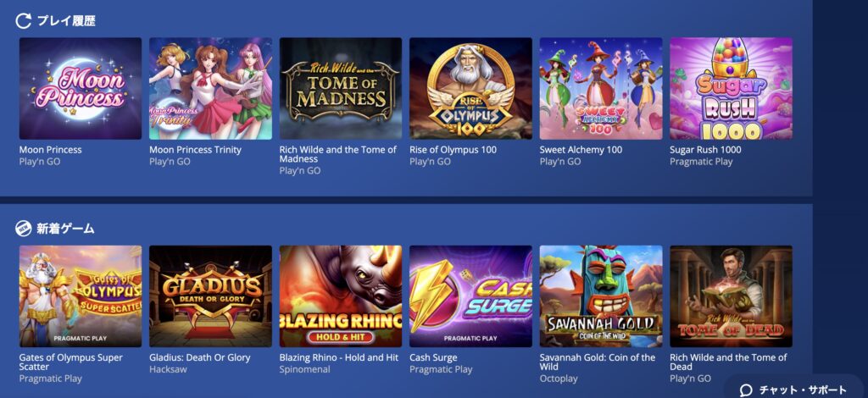The height and width of the screenshot is (398, 868).
Task: Click the Cash Surge title text
Action: pos(433,357)
